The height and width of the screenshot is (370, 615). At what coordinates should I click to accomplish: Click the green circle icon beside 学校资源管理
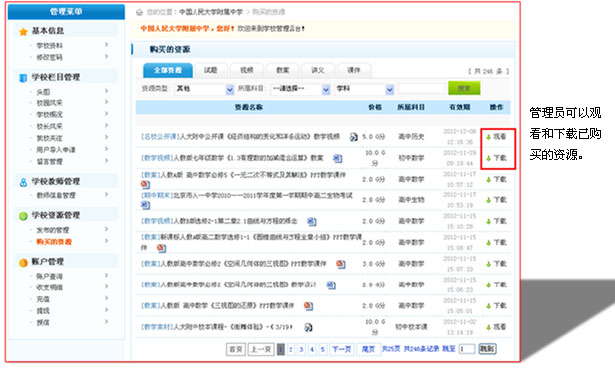pos(23,216)
